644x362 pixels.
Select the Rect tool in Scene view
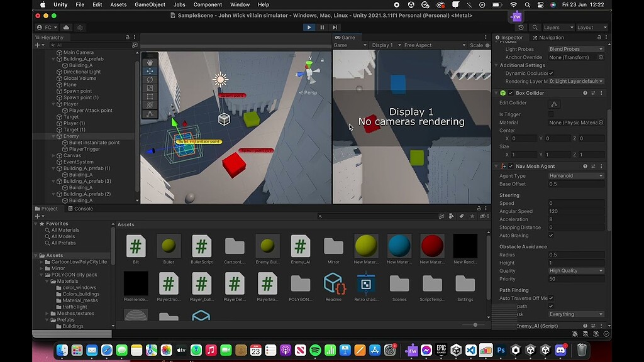(x=150, y=97)
